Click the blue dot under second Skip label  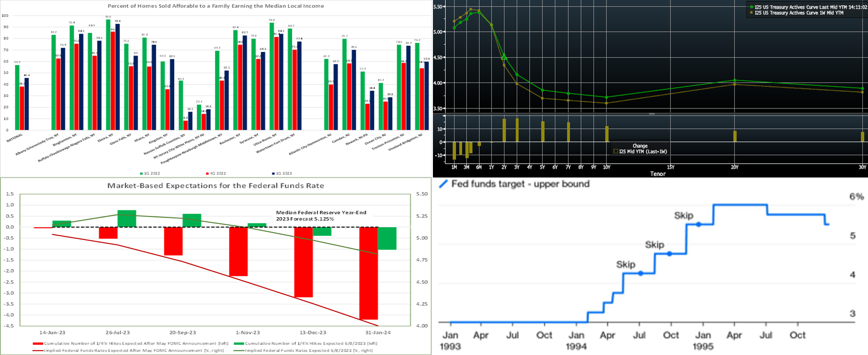670,254
